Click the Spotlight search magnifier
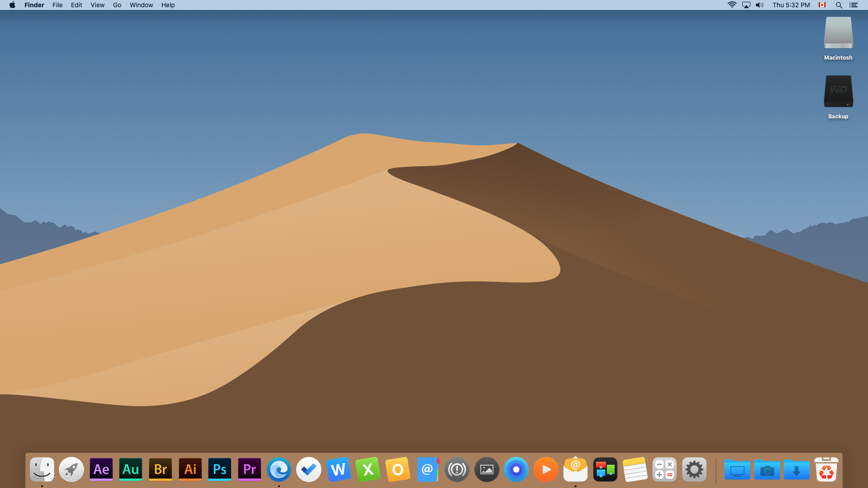The width and height of the screenshot is (868, 488). tap(839, 5)
